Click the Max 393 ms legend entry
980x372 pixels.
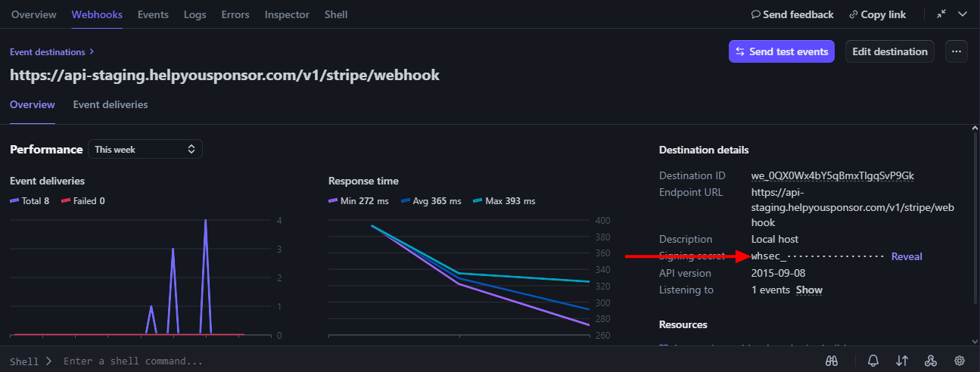[504, 200]
